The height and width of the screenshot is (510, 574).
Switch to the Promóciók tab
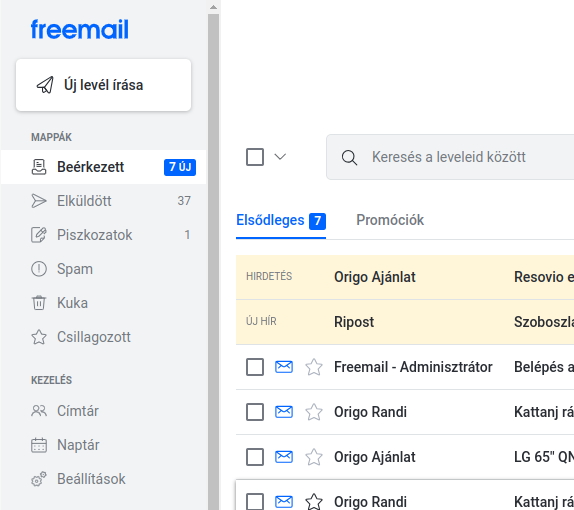point(390,220)
